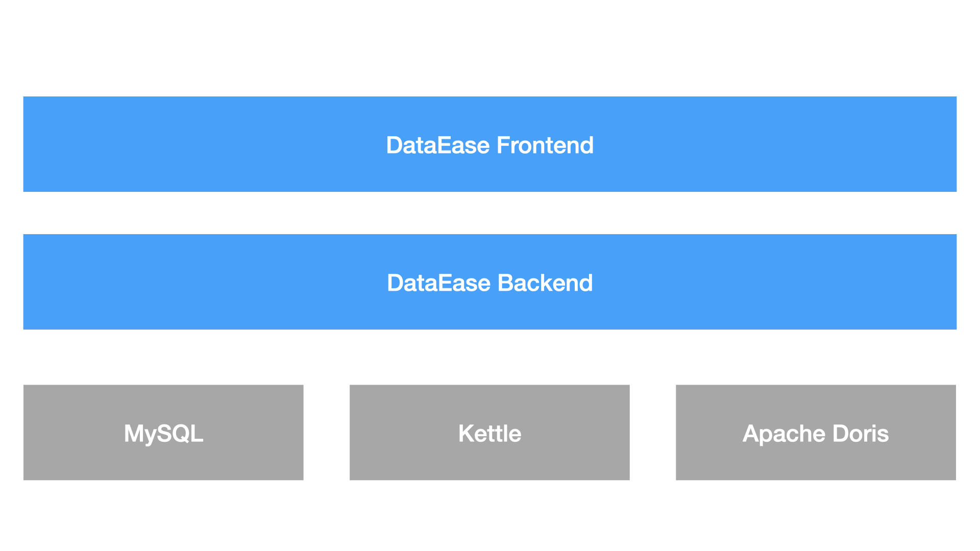Click "DataEase" in the Frontend label
This screenshot has height=551, width=980.
click(438, 145)
